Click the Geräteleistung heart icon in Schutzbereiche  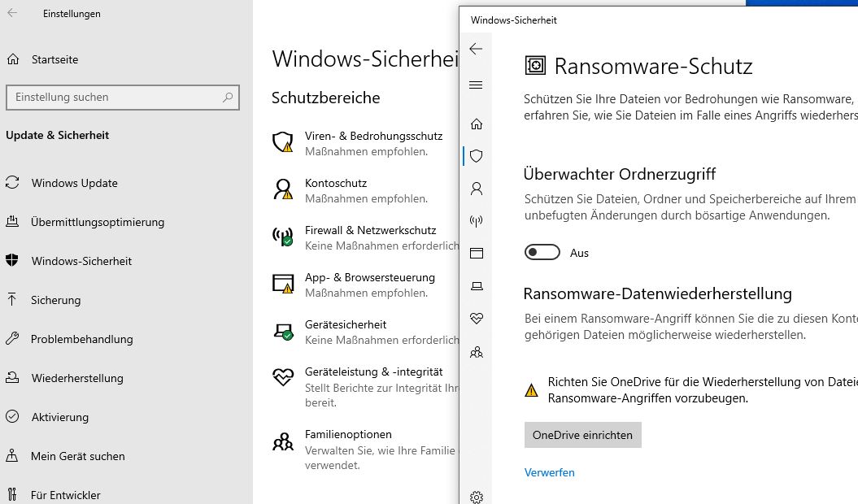(283, 376)
